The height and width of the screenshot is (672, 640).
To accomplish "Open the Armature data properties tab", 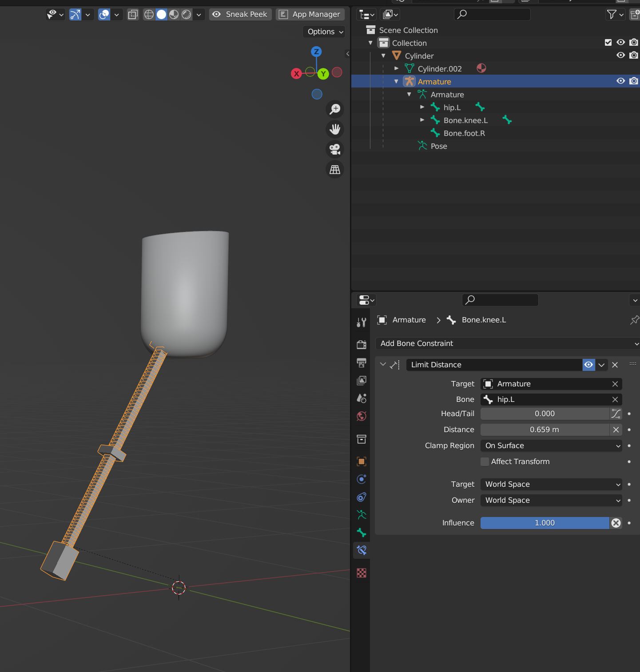I will (x=362, y=515).
